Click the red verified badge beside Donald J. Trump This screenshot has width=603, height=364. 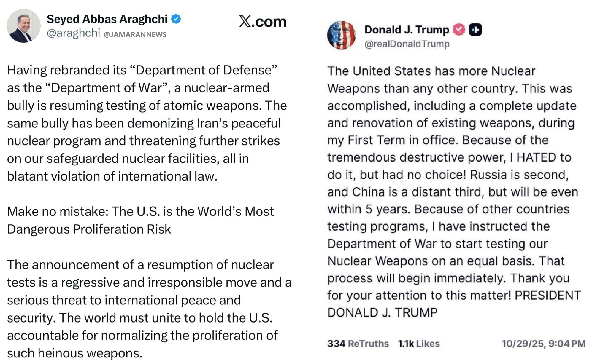459,30
